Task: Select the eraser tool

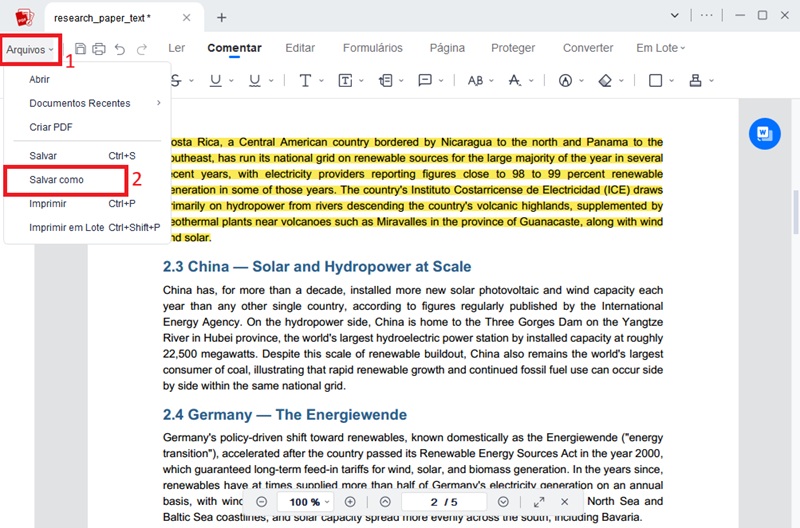Action: tap(605, 80)
